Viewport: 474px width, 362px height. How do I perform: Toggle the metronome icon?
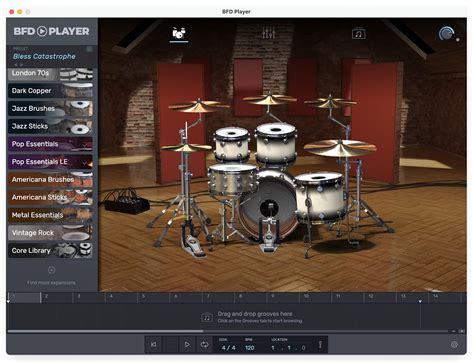(320, 344)
